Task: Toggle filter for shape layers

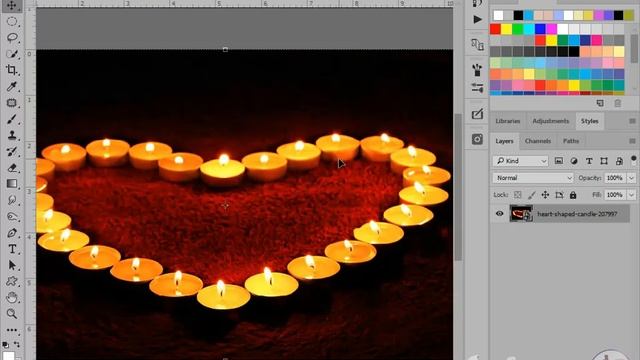Action: click(604, 161)
